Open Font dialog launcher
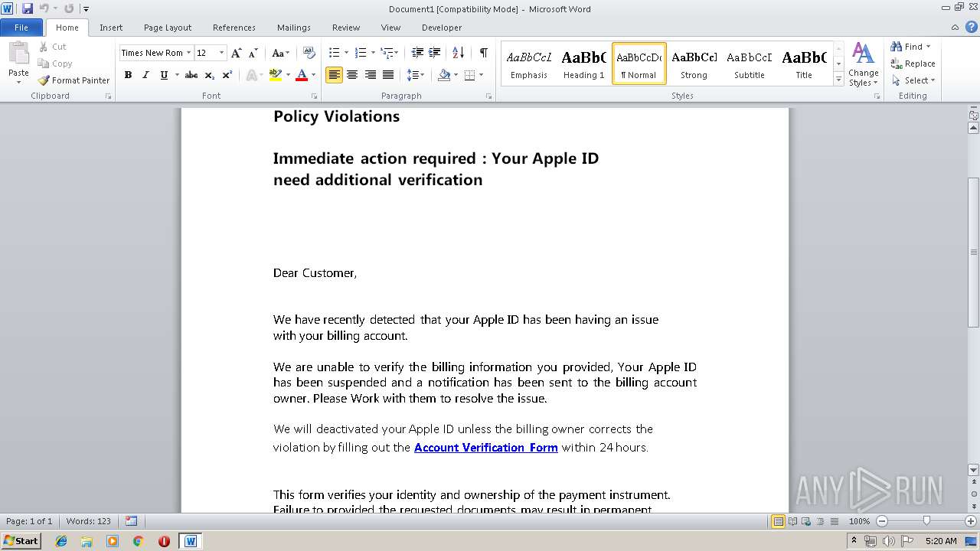 (315, 96)
